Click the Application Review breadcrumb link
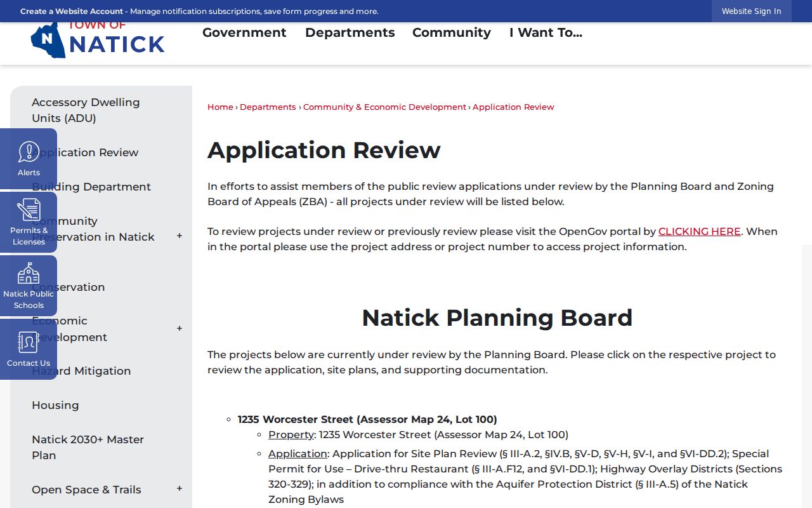 [x=513, y=107]
